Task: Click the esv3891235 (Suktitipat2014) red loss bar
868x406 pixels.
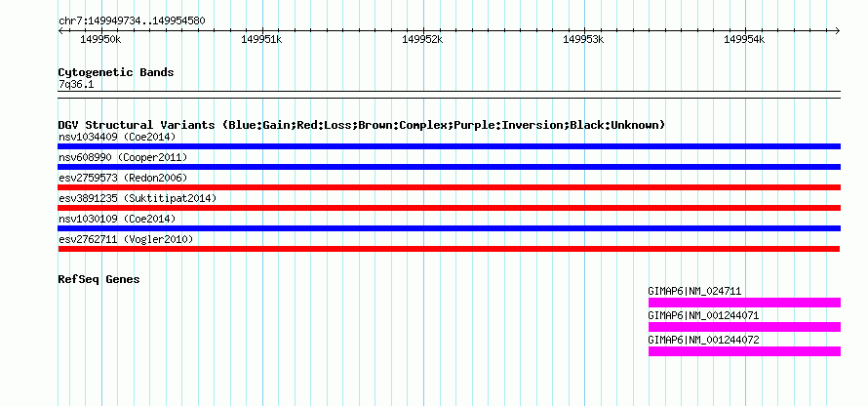Action: click(449, 208)
